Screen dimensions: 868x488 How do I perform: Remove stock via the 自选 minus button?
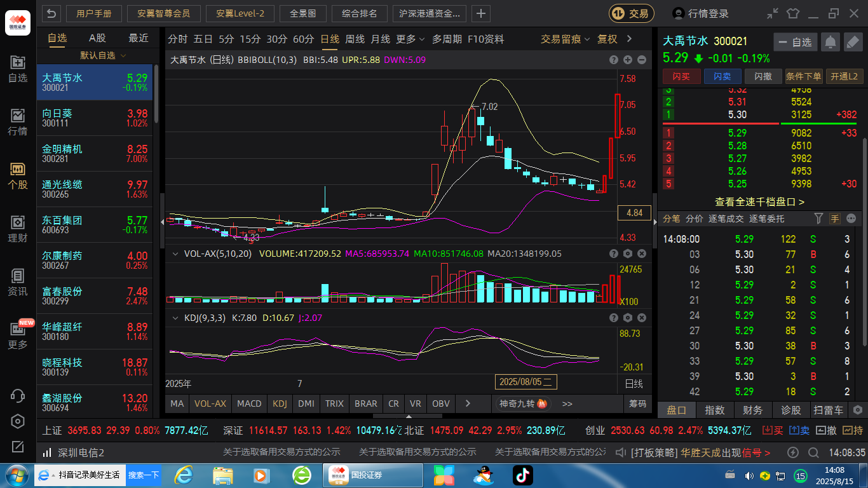(x=795, y=43)
